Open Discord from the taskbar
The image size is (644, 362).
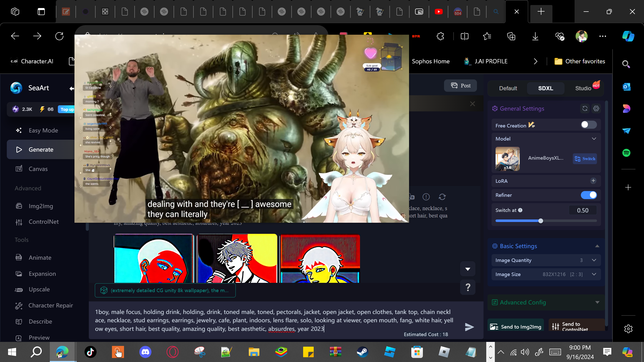145,352
